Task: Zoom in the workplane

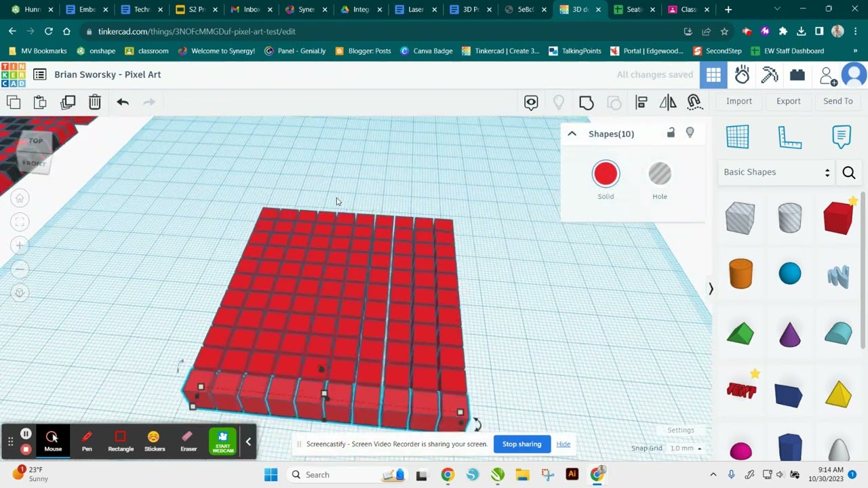Action: tap(20, 246)
